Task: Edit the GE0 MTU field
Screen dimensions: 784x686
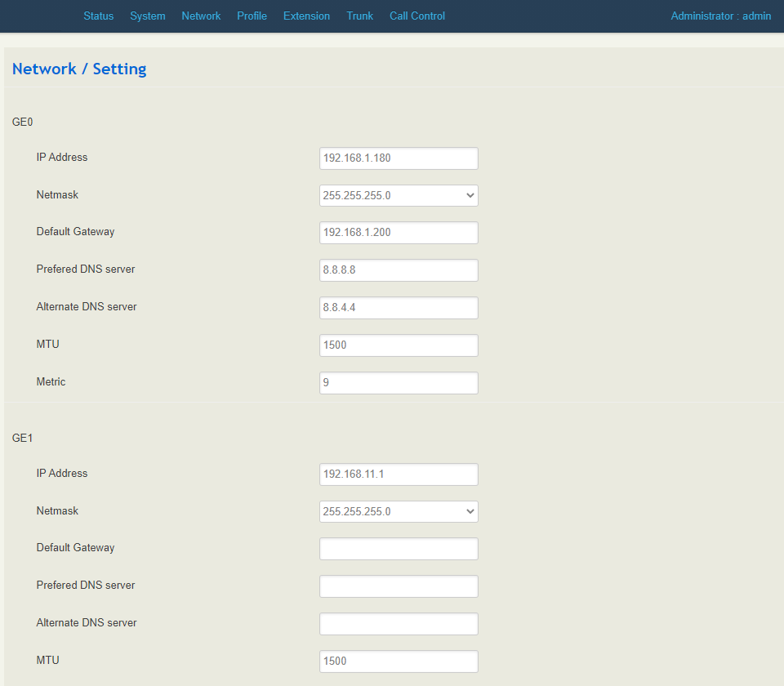Action: click(x=399, y=345)
